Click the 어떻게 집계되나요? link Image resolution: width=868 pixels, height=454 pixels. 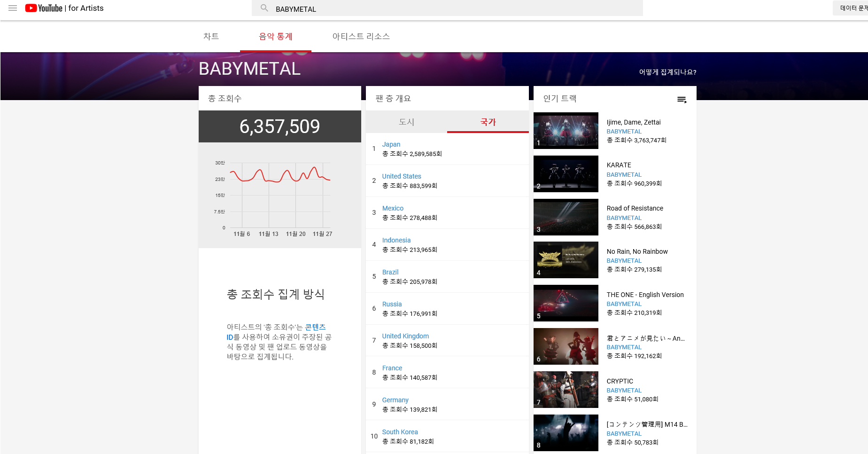667,72
